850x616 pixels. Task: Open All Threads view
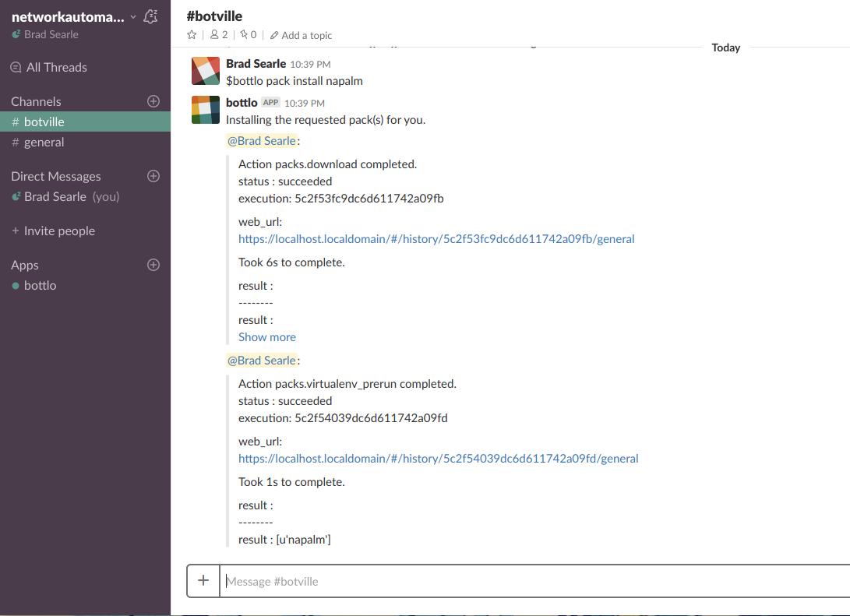56,68
